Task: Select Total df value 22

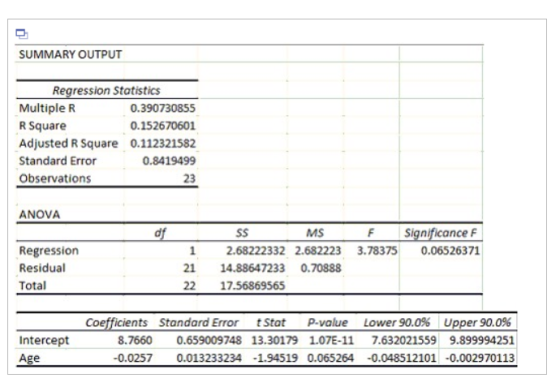Action: [x=189, y=285]
